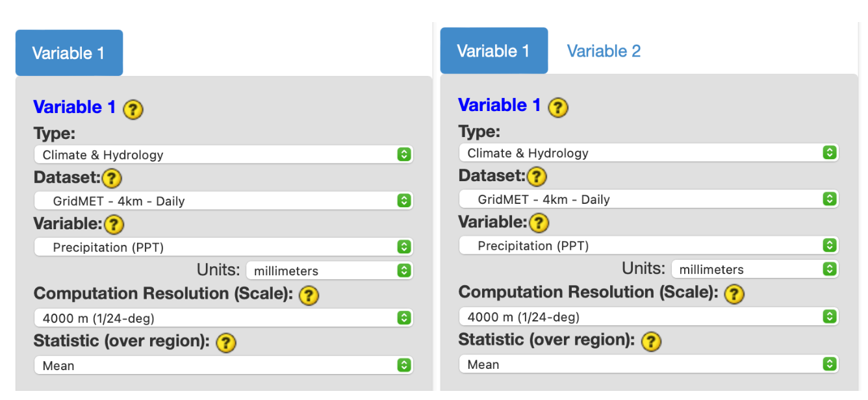Click help icon beside Variable 1 heading, right panel
Image resolution: width=868 pixels, height=400 pixels.
point(558,106)
